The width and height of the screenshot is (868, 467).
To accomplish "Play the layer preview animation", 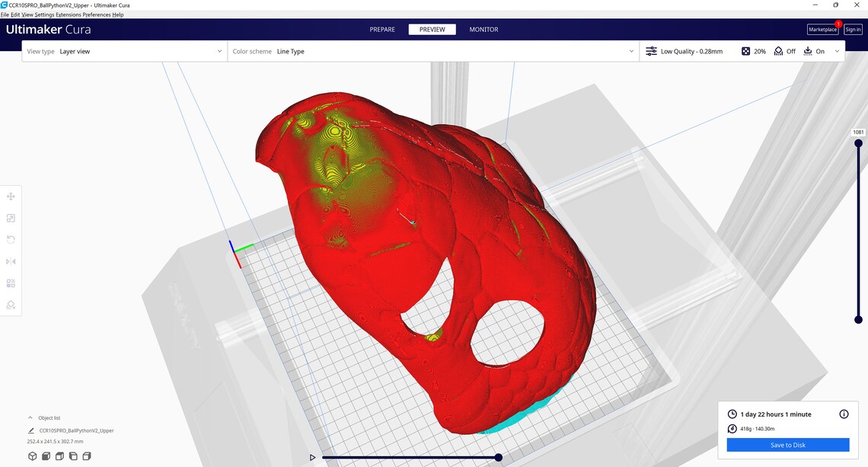I will pos(312,457).
